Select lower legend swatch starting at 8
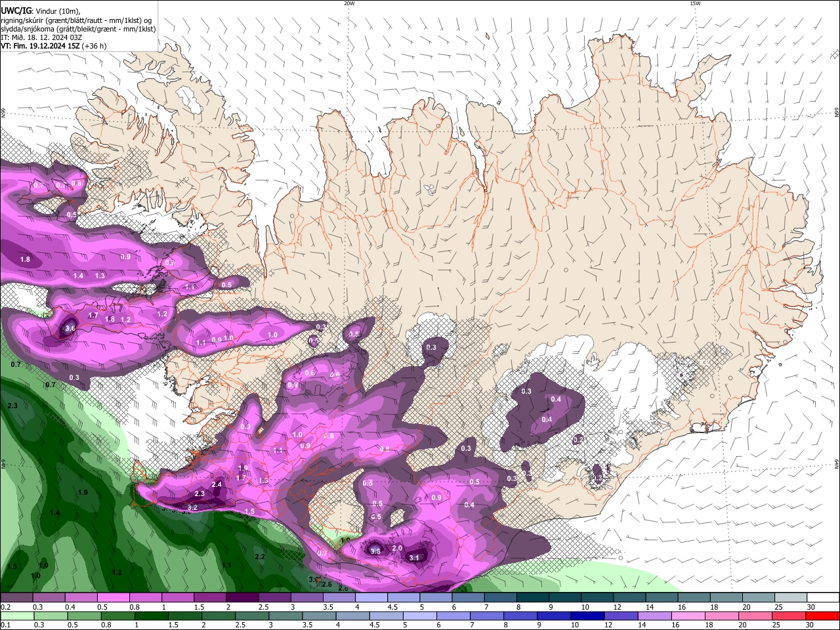This screenshot has width=840, height=630. (520, 616)
